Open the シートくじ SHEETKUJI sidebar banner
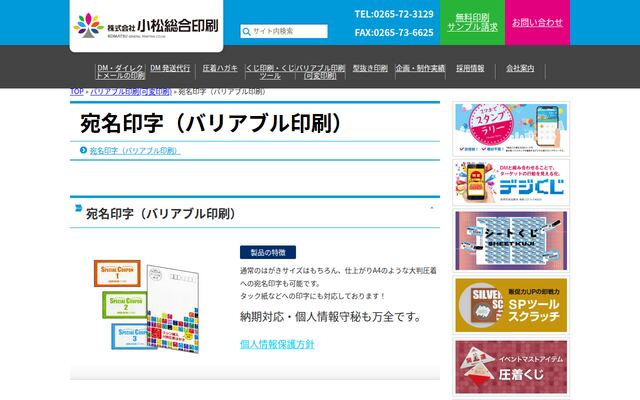The width and height of the screenshot is (640, 400). 511,241
